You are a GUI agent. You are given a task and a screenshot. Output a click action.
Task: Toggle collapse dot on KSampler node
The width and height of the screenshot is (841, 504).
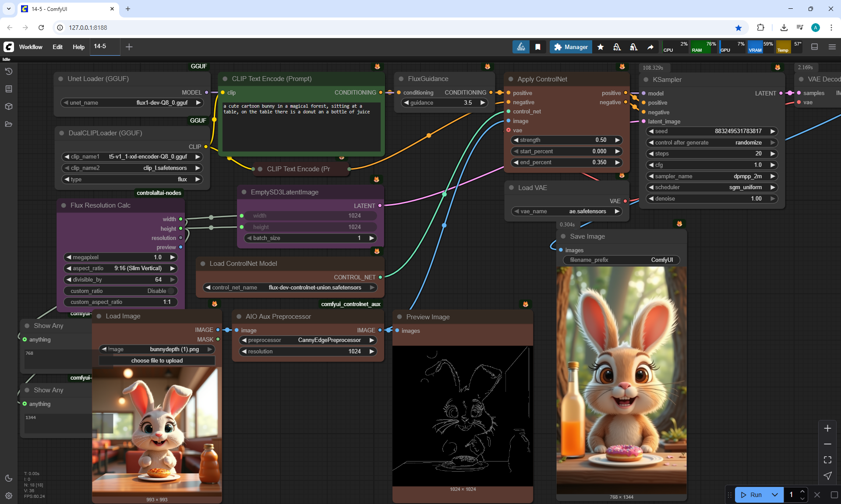tap(646, 80)
